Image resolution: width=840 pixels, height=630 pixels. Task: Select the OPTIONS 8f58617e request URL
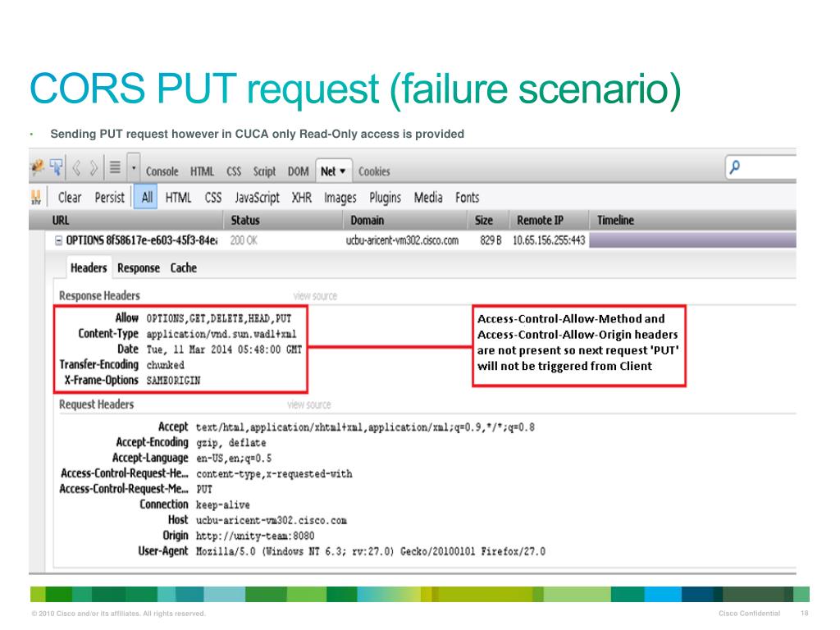[142, 240]
